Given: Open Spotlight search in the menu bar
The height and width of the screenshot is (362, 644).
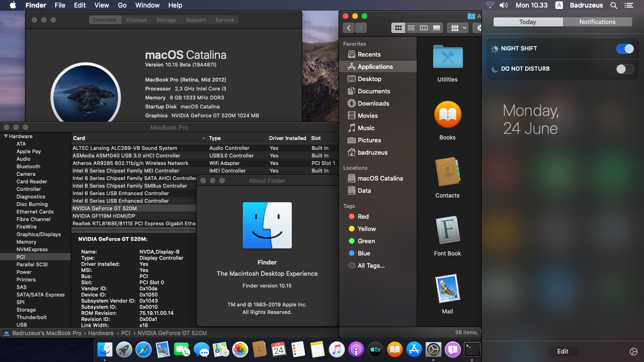Looking at the screenshot, I should click(614, 5).
